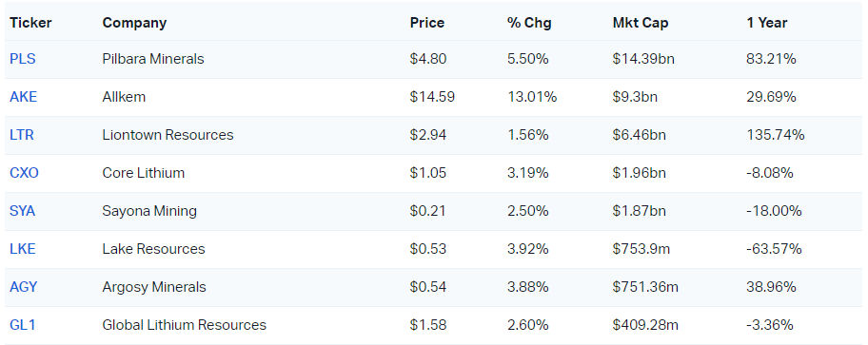
Task: Sort table by Ticker column header
Action: (30, 23)
